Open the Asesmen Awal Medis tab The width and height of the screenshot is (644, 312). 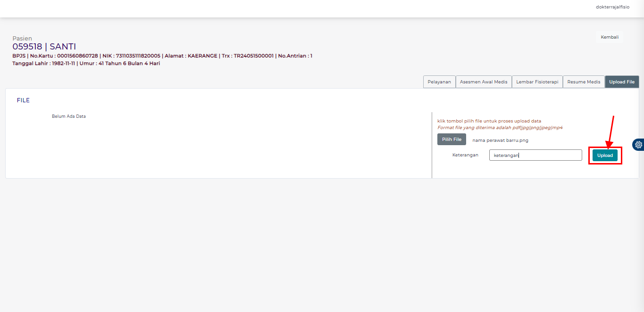pyautogui.click(x=484, y=82)
